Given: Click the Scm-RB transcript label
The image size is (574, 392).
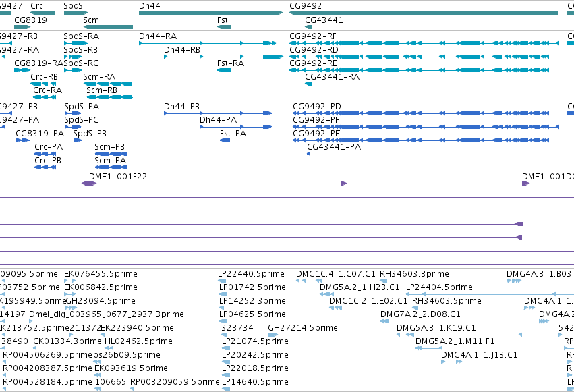Looking at the screenshot, I should [102, 90].
